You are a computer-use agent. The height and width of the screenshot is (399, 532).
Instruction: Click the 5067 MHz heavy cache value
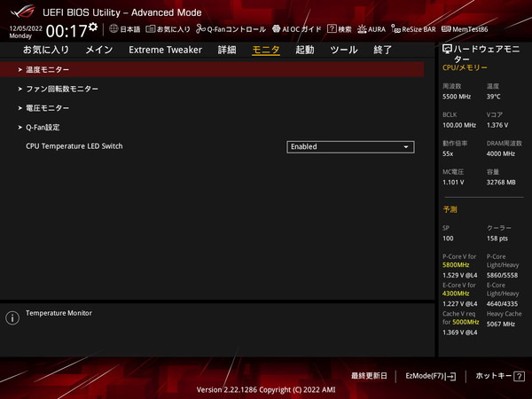click(x=501, y=324)
